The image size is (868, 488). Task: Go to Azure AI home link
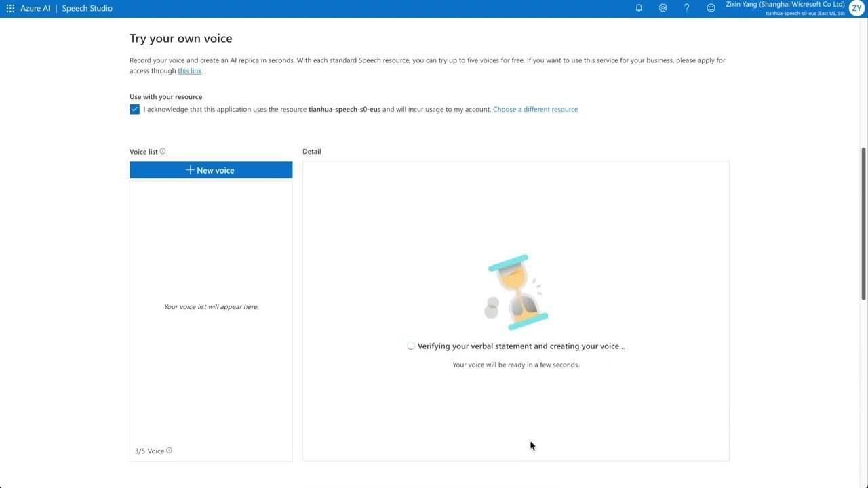click(x=35, y=8)
